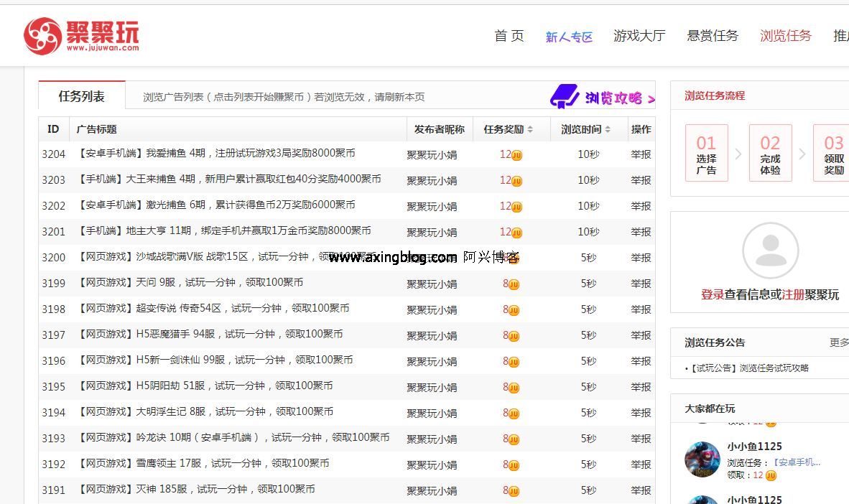Click the coin icon beside 领取：12
The width and height of the screenshot is (849, 504).
(x=771, y=475)
